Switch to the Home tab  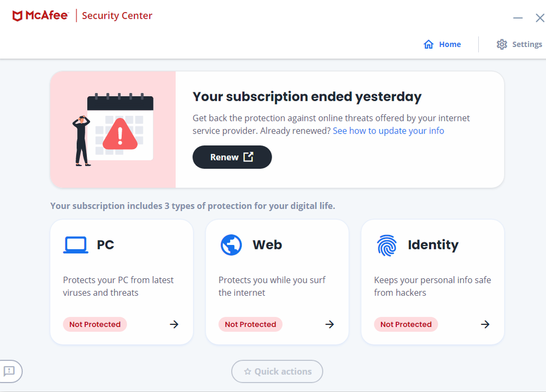[450, 44]
